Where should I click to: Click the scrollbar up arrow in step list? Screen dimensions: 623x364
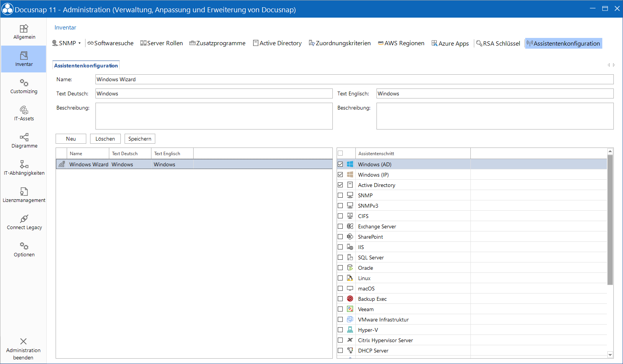click(610, 152)
